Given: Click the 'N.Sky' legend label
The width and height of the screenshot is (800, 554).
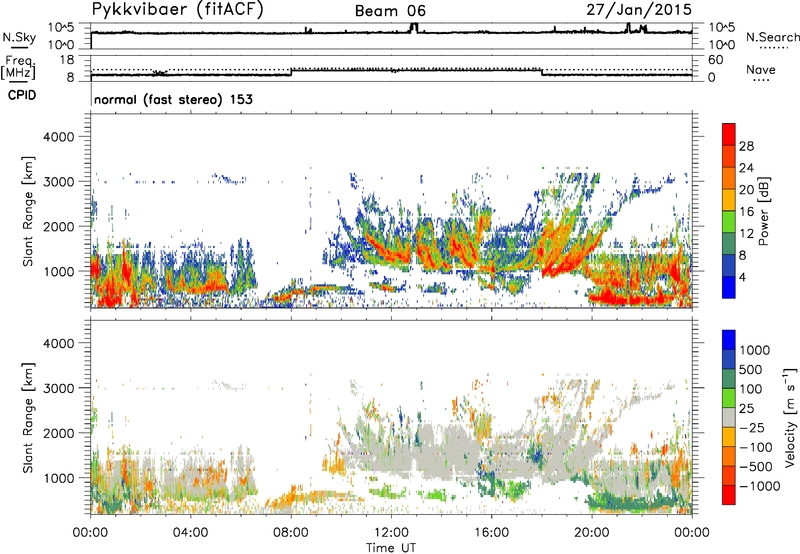Looking at the screenshot, I should click(x=19, y=37).
